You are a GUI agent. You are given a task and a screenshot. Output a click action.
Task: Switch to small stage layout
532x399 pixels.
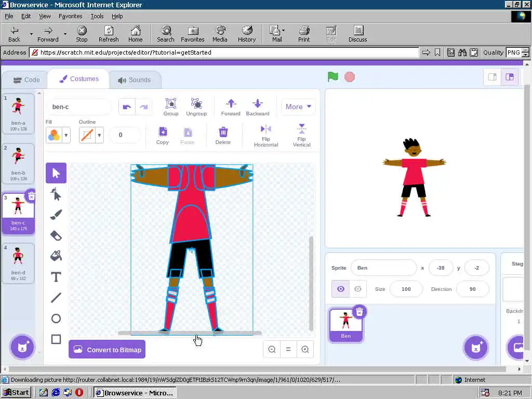(x=493, y=77)
